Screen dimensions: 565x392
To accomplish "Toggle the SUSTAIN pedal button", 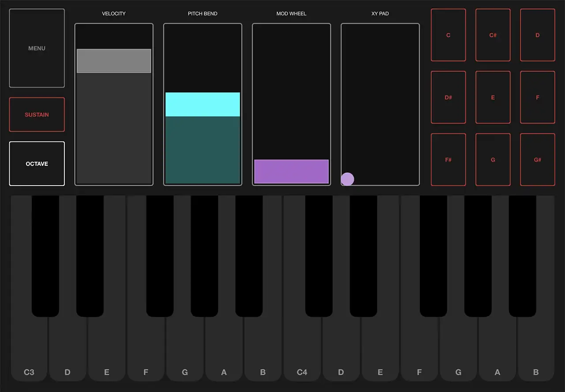I will tap(37, 115).
